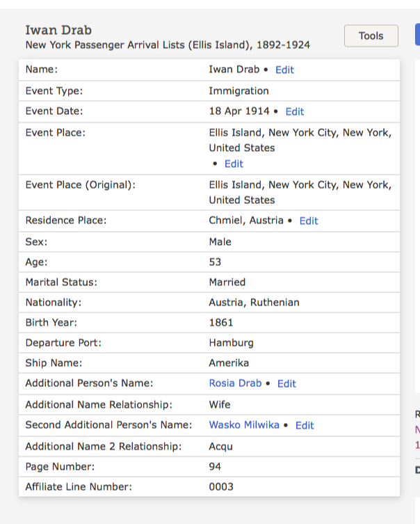The image size is (420, 524).
Task: Click Edit beside Rosia Drab
Action: click(286, 383)
